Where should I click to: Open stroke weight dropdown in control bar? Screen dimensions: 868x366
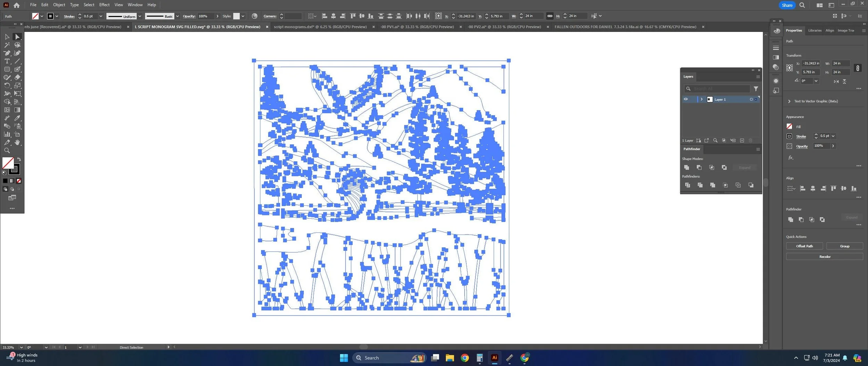point(101,16)
